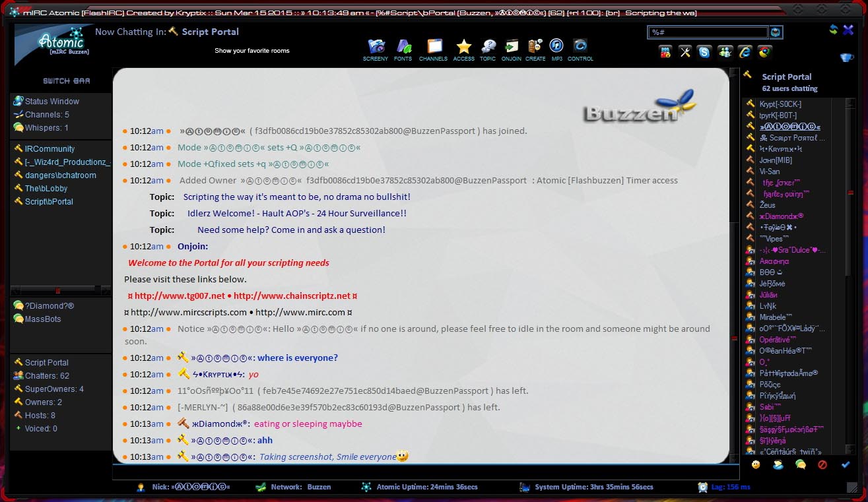The image size is (868, 502).
Task: Click the Network status icon
Action: coord(261,487)
